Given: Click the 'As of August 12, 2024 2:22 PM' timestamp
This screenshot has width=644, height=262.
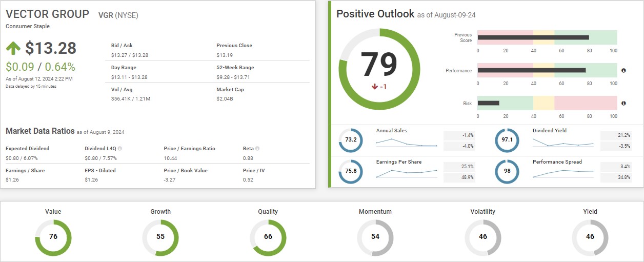Looking at the screenshot, I should [39, 79].
